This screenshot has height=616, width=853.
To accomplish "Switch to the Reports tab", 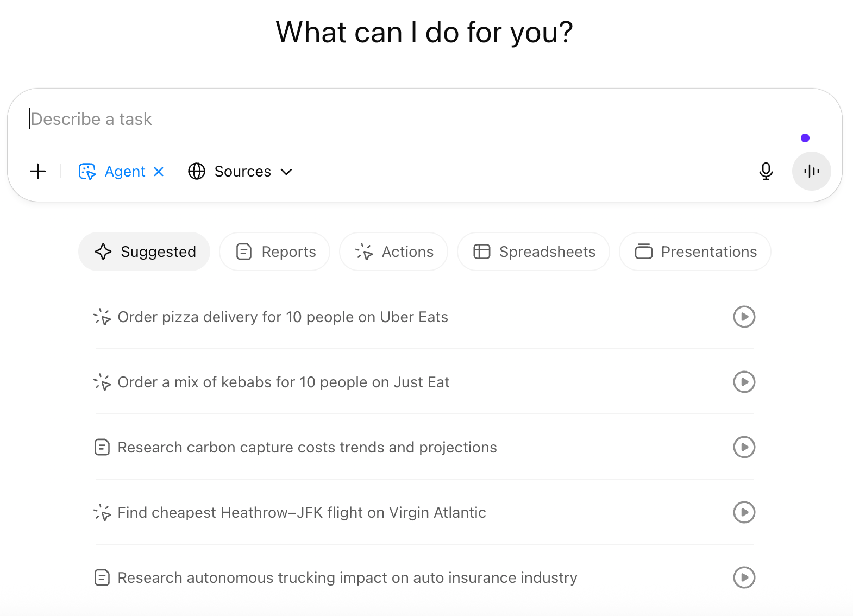I will pos(275,252).
